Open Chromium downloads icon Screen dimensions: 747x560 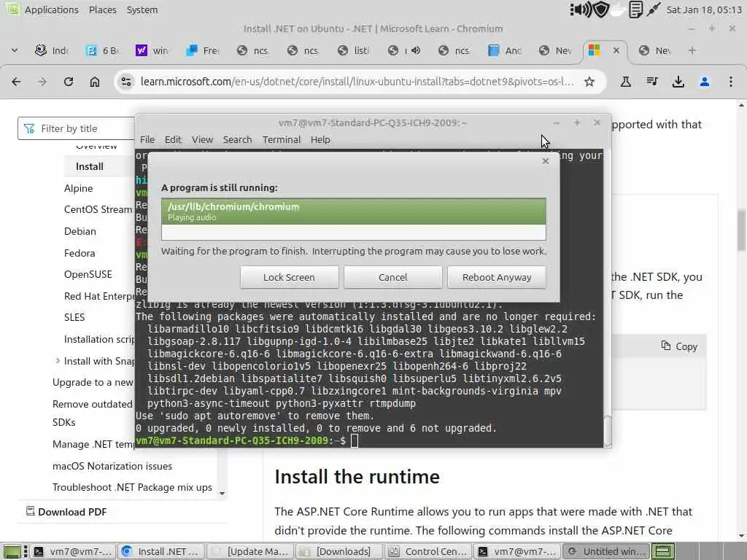click(x=678, y=82)
